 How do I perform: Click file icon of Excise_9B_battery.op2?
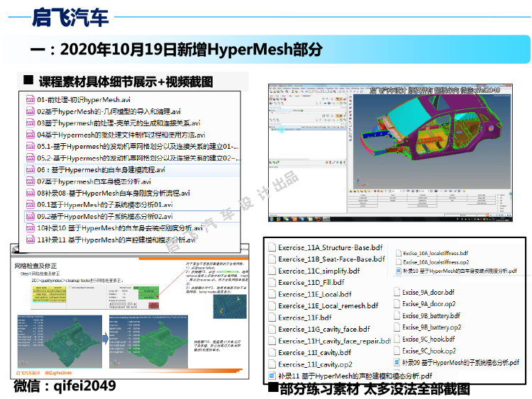397,327
